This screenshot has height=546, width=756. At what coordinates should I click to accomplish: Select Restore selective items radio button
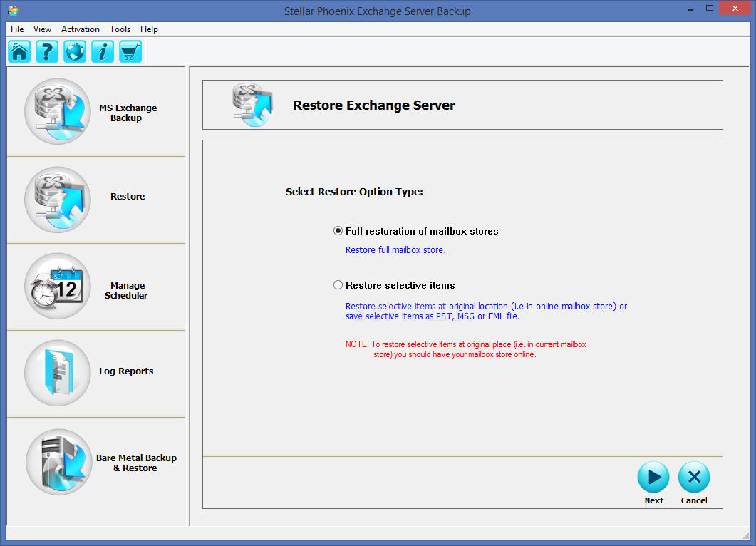click(338, 285)
